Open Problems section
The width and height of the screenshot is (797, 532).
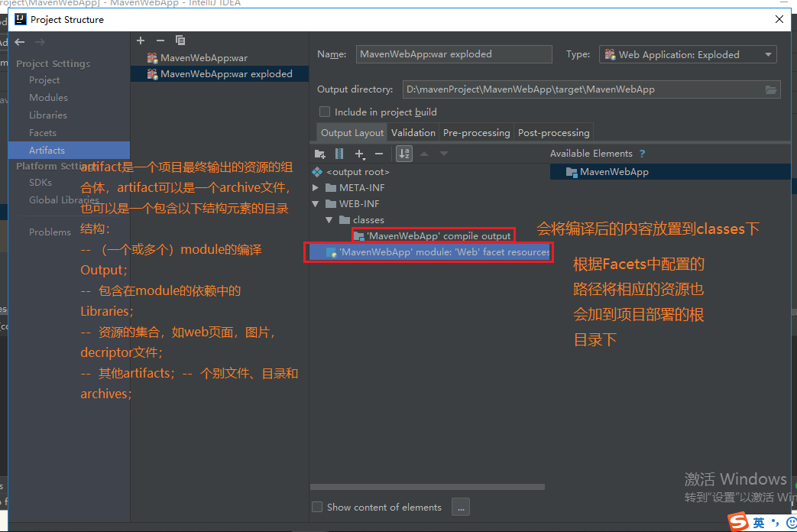pyautogui.click(x=50, y=232)
